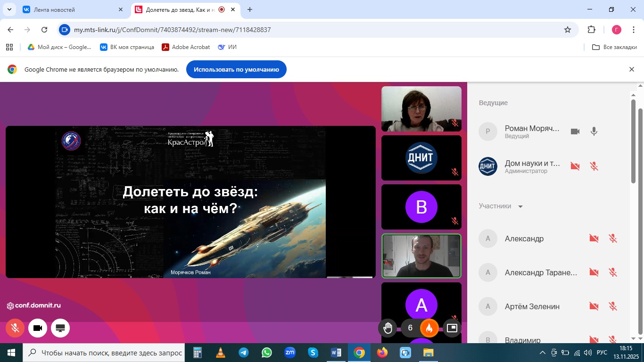Collapse the Участники participants list
644x362 pixels.
520,206
